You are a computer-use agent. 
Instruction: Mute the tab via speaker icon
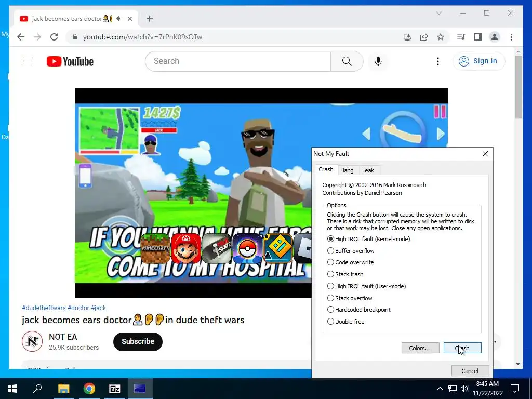(118, 19)
